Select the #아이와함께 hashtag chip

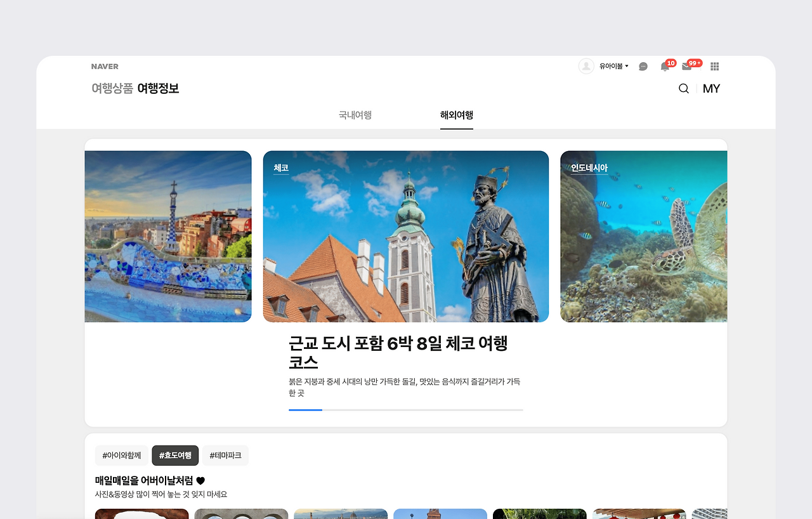click(122, 456)
